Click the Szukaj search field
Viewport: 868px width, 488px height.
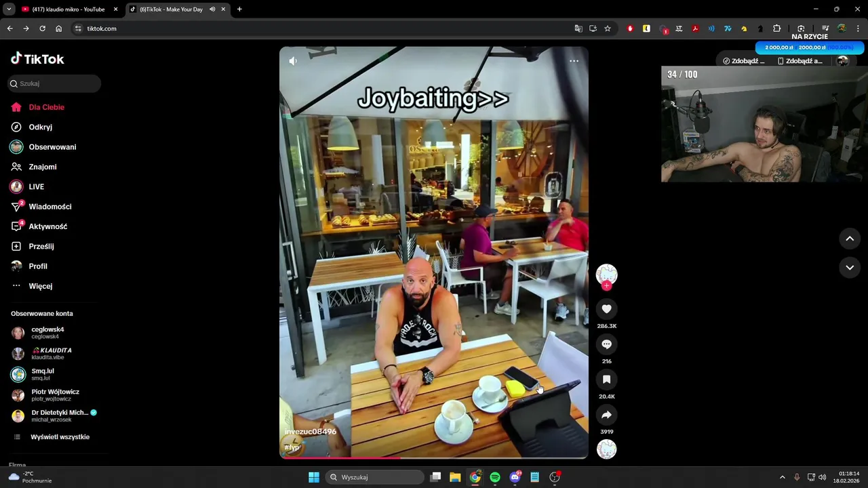pos(54,83)
